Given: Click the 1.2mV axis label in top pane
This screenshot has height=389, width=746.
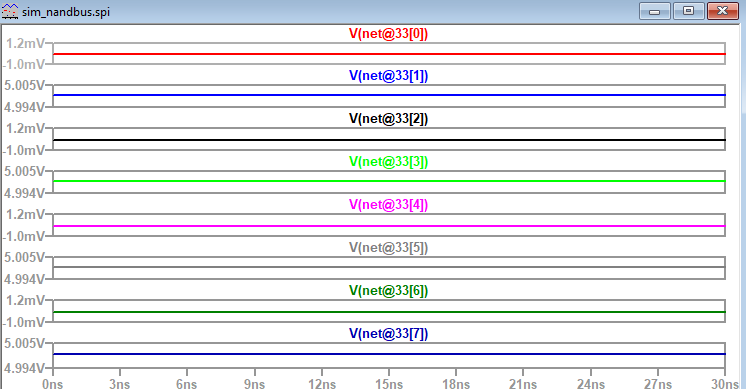Looking at the screenshot, I should (25, 43).
